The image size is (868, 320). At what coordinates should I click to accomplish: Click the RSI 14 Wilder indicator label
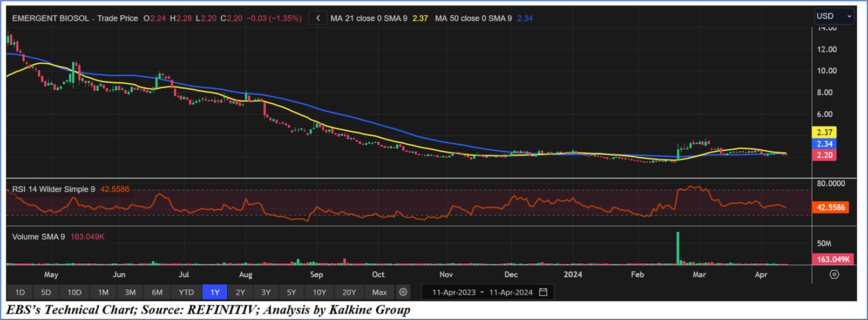click(x=53, y=189)
